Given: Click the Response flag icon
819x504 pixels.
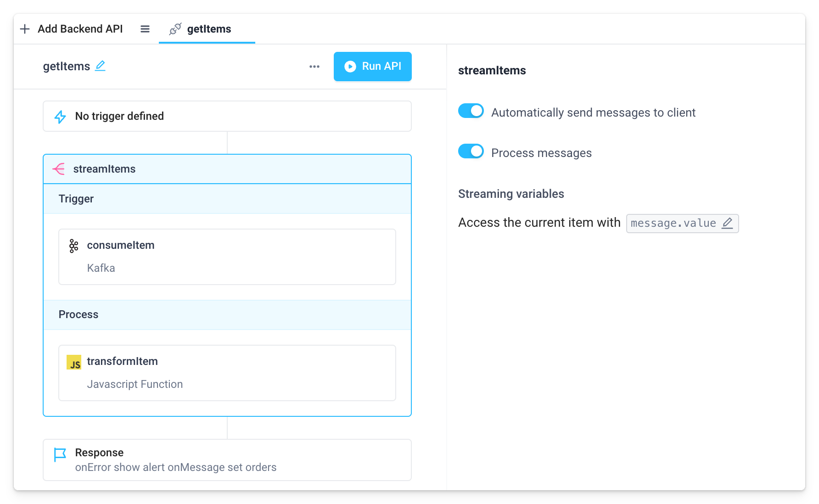Looking at the screenshot, I should (x=60, y=454).
